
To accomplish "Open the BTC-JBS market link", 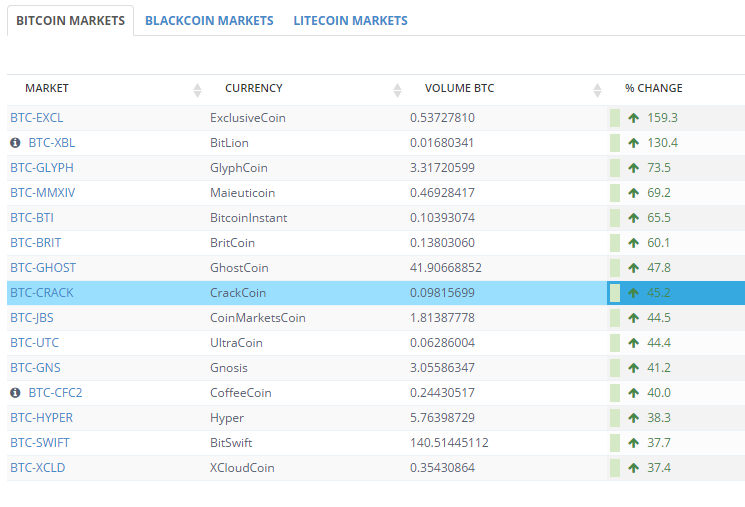I will [32, 318].
